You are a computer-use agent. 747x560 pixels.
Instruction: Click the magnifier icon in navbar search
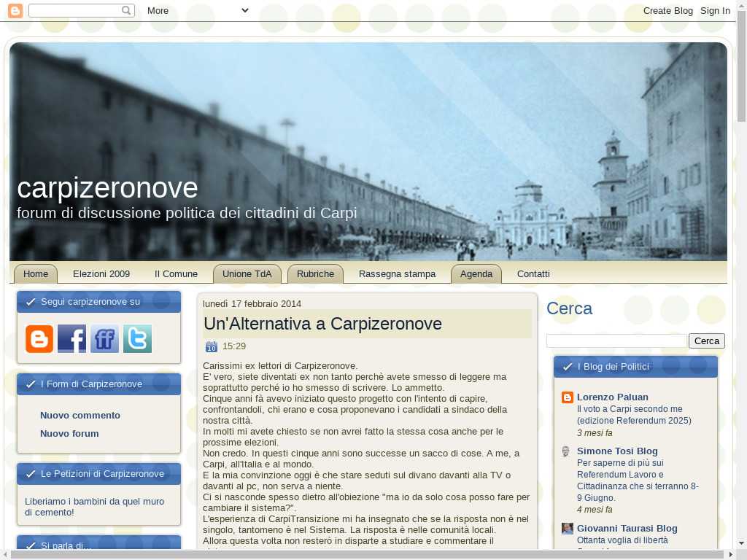click(126, 10)
